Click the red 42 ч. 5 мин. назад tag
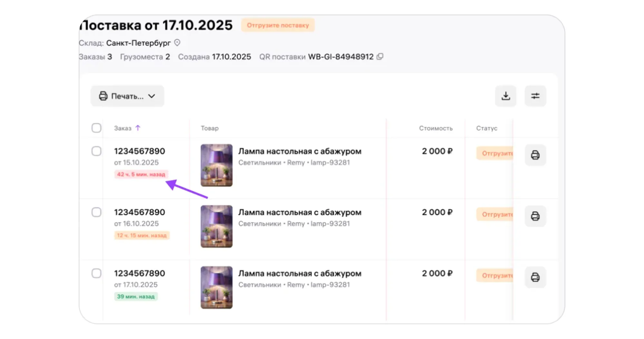The width and height of the screenshot is (644, 339). point(141,174)
